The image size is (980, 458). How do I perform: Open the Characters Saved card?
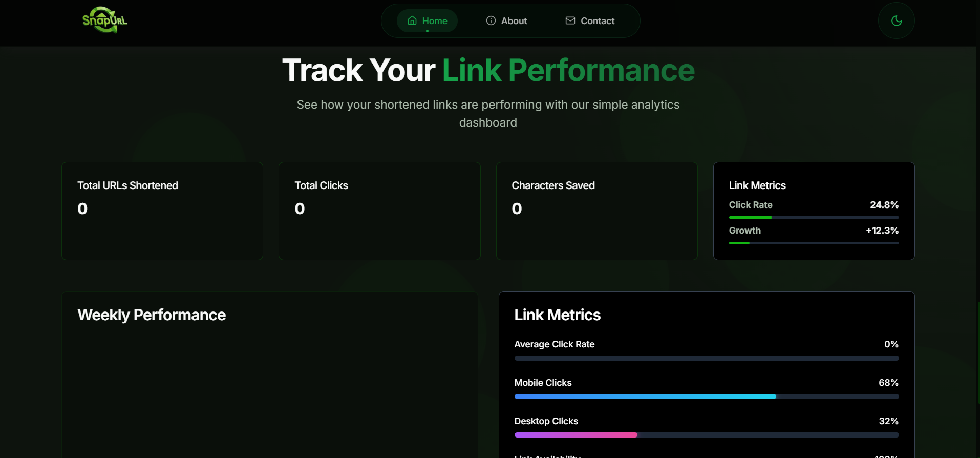click(x=596, y=211)
